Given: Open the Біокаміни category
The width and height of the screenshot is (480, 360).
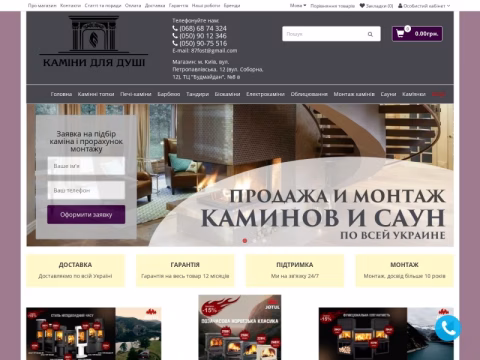Looking at the screenshot, I should pyautogui.click(x=227, y=94).
